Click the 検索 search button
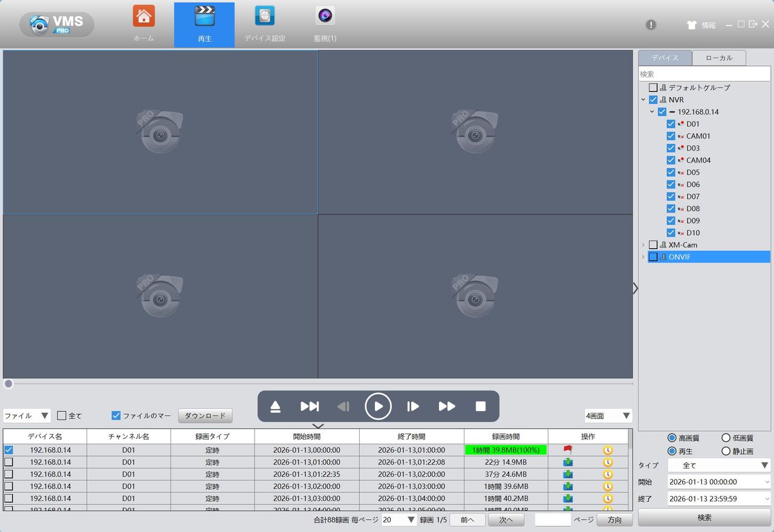This screenshot has width=774, height=532. [x=704, y=517]
